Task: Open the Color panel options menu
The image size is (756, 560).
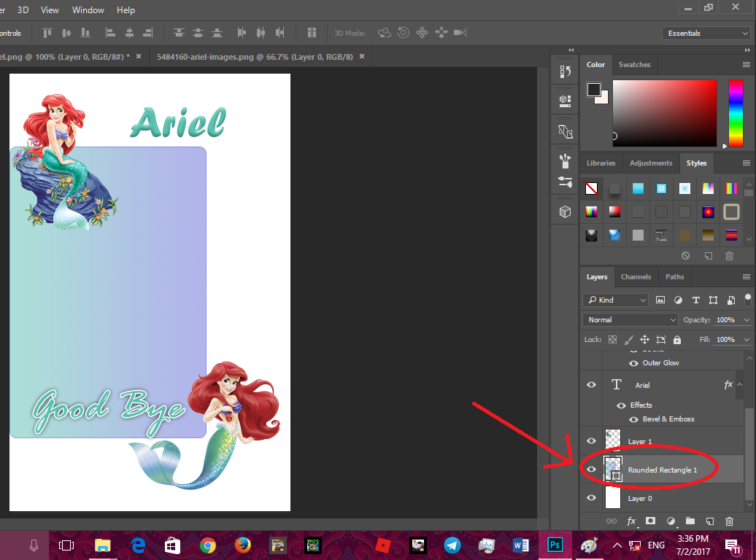Action: coord(747,65)
